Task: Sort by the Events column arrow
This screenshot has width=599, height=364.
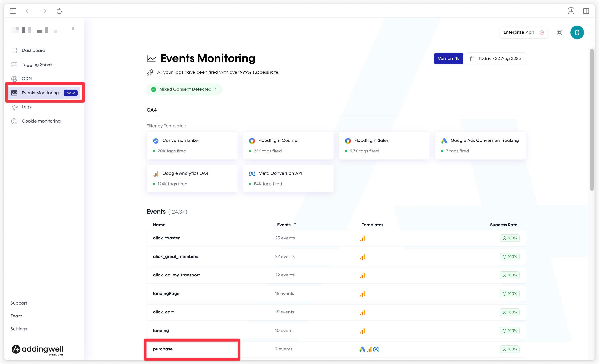Action: tap(295, 225)
